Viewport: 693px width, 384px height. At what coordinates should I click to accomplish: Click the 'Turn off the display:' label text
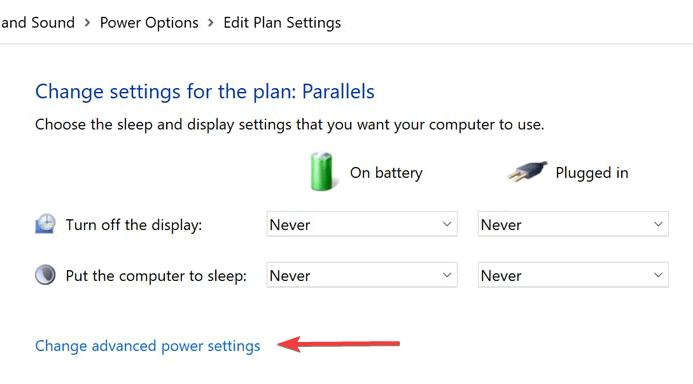coord(134,225)
